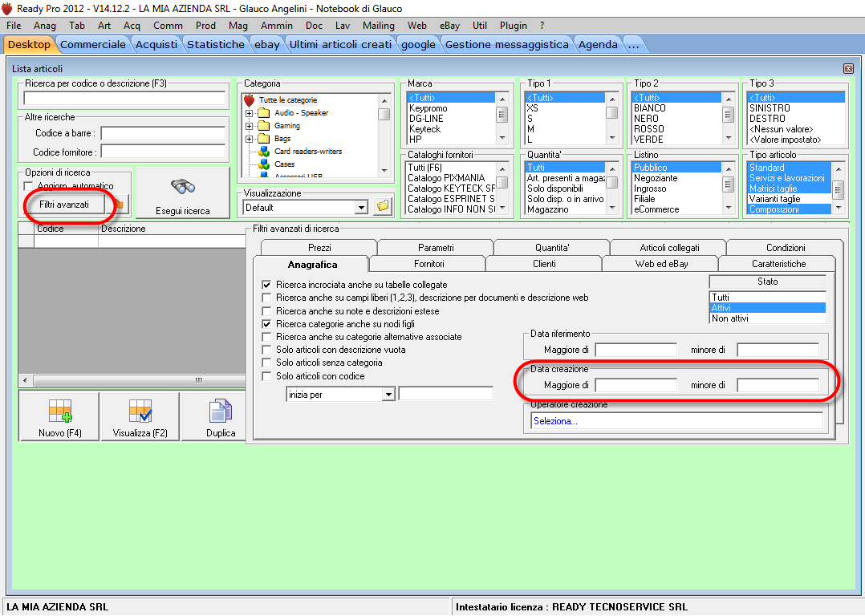The width and height of the screenshot is (865, 616).
Task: Click the Stato header button
Action: 767,282
